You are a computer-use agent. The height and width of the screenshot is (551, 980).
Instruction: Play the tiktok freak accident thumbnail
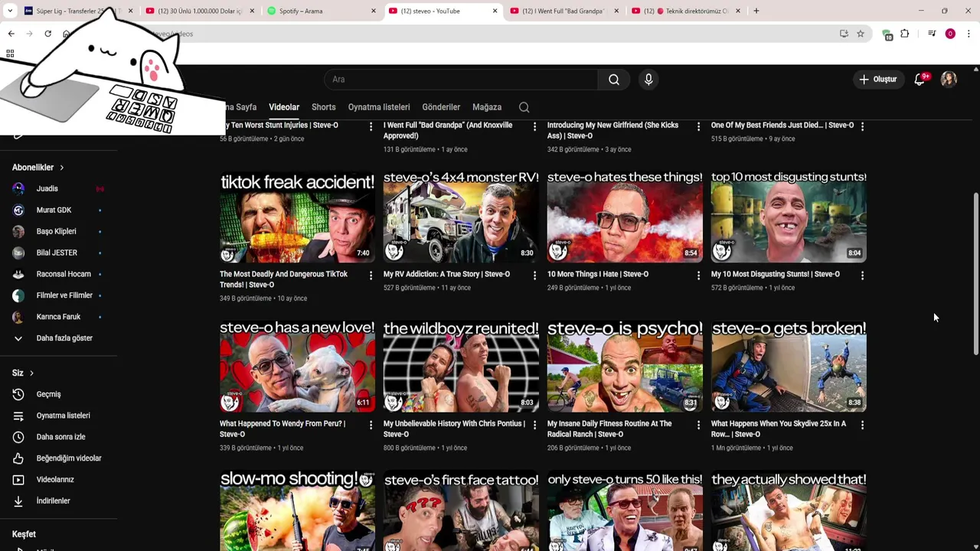[297, 218]
